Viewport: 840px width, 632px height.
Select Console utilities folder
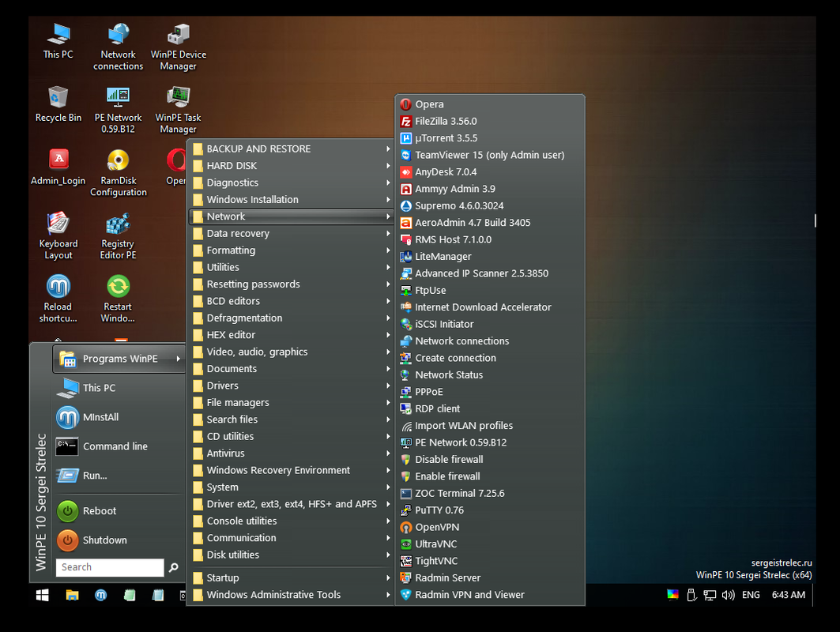click(291, 521)
